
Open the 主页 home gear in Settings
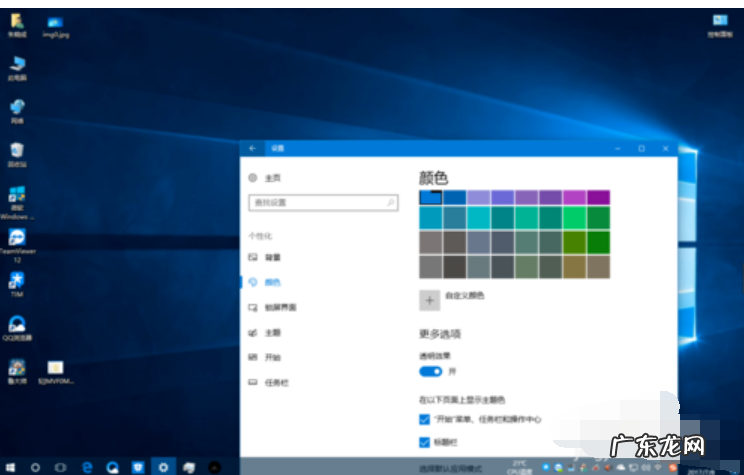pyautogui.click(x=253, y=178)
